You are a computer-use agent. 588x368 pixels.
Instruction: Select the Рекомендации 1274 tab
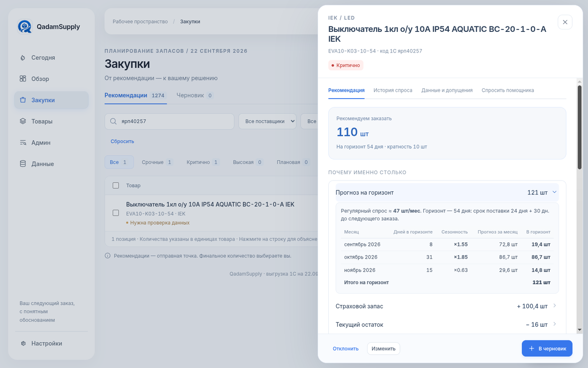(136, 95)
